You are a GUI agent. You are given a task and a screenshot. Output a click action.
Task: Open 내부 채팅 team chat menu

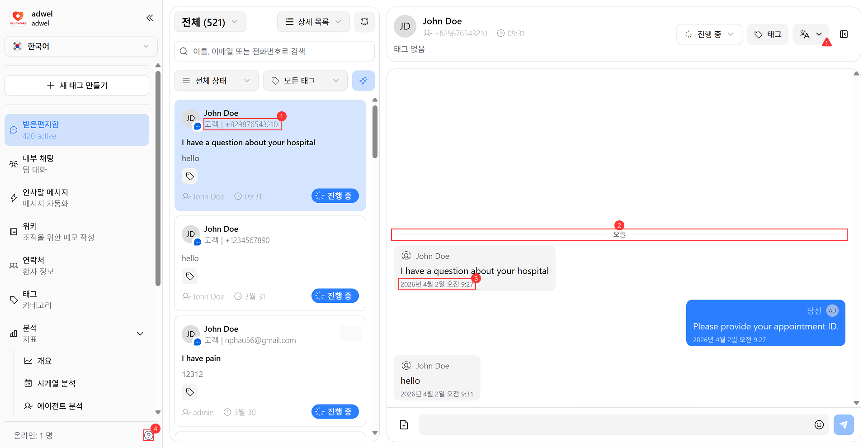[38, 163]
